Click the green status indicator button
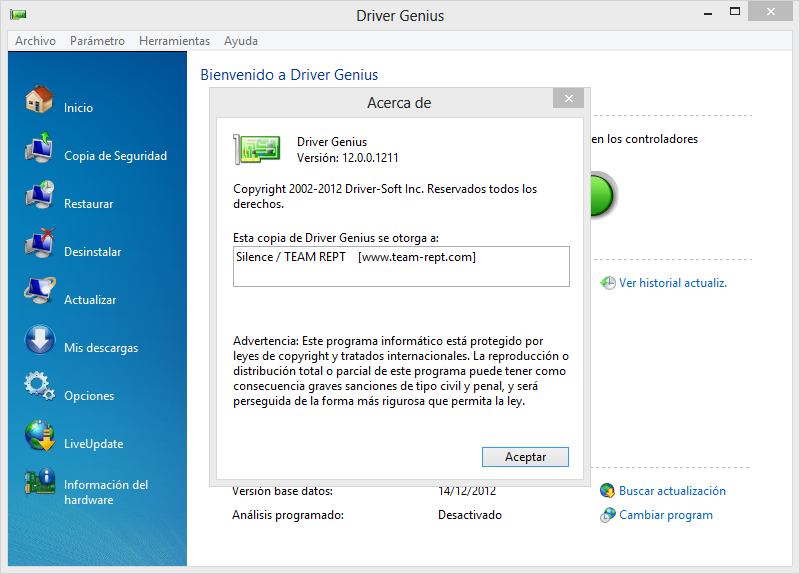Viewport: 800px width, 574px height. 602,195
